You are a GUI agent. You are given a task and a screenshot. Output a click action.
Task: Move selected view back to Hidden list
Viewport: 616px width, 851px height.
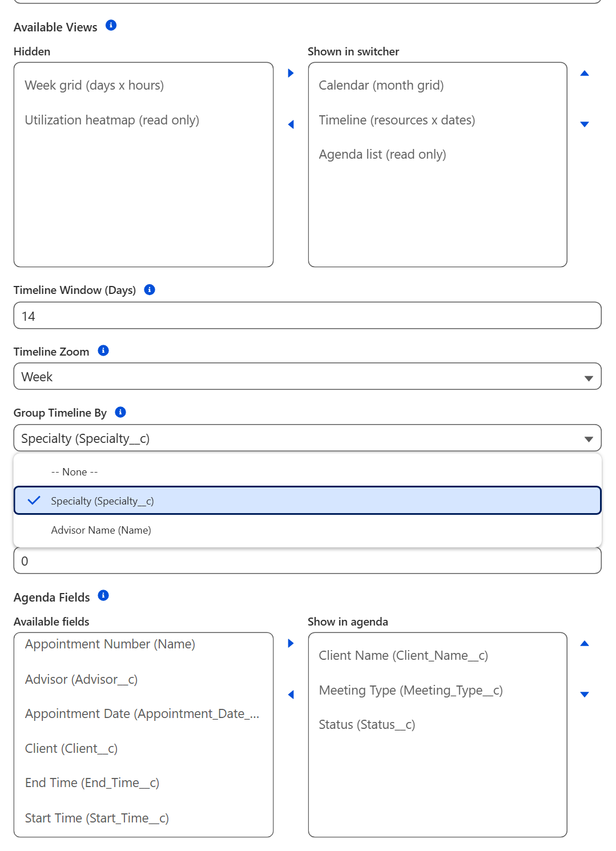coord(291,124)
